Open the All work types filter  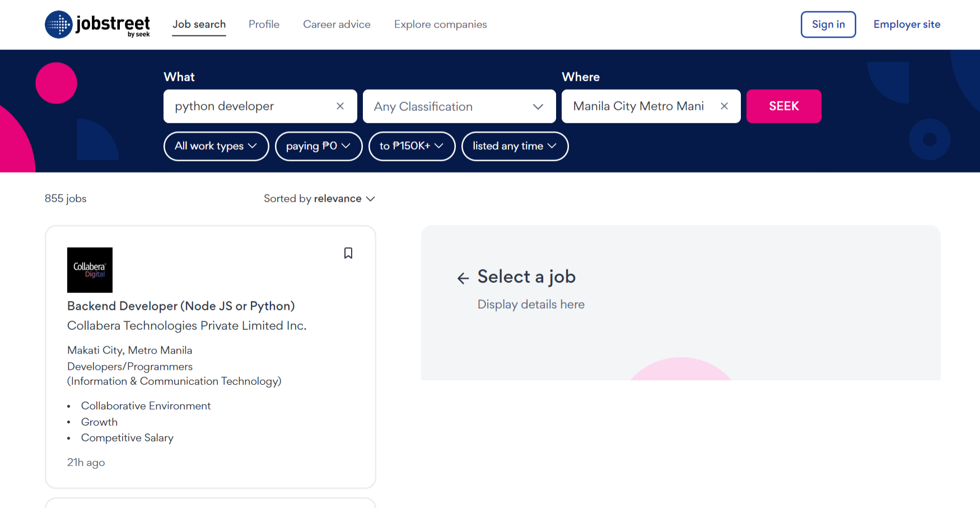[216, 146]
